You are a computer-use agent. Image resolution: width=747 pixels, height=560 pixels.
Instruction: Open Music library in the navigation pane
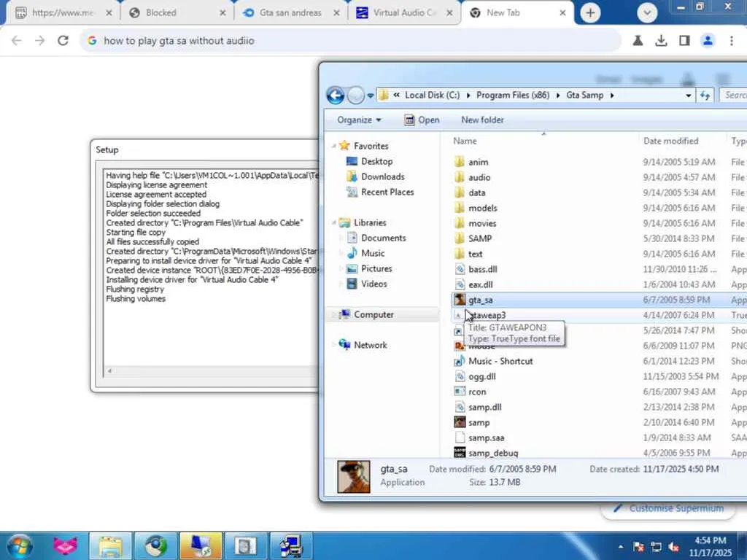pos(373,253)
